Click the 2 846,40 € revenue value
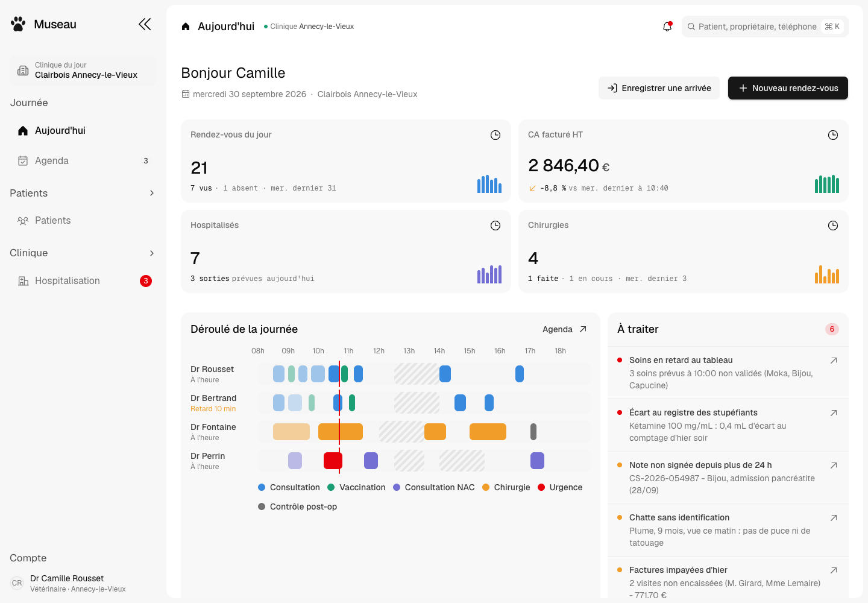868x603 pixels. [x=569, y=166]
